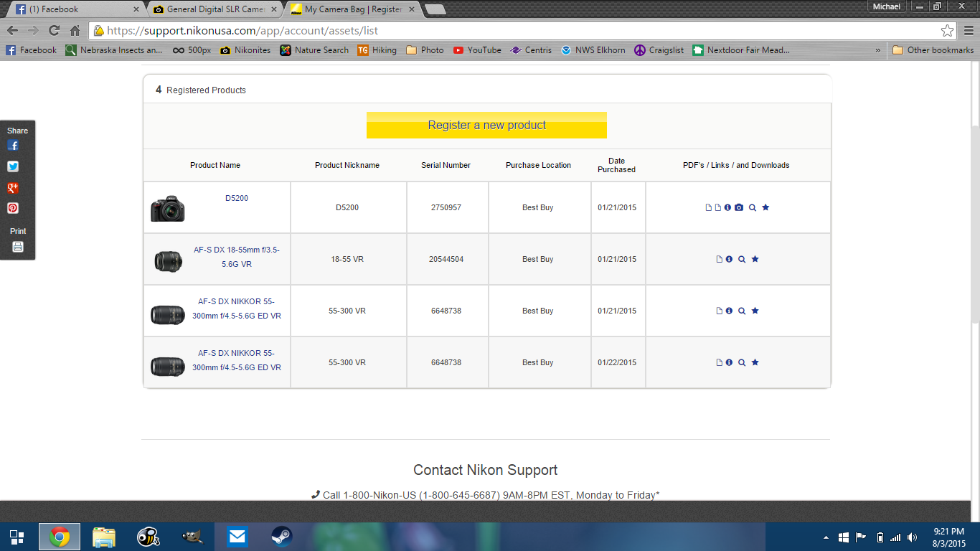Click the info icon in the D5200 row
The width and height of the screenshot is (980, 551).
[727, 207]
